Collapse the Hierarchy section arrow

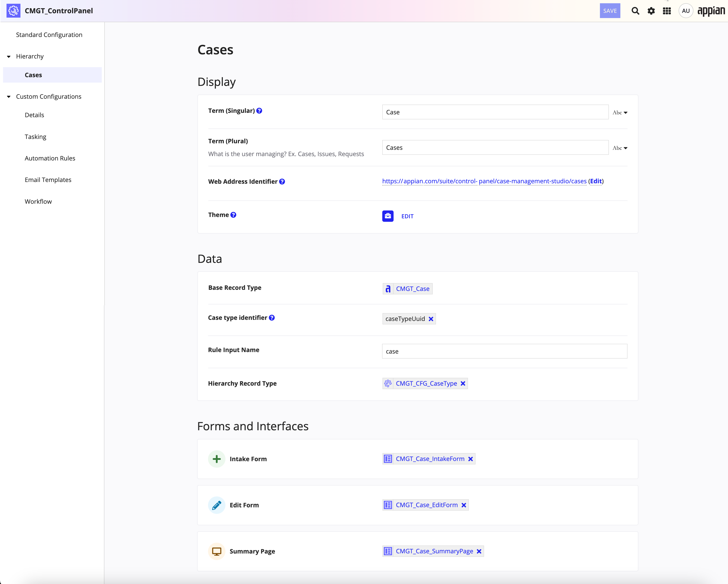pyautogui.click(x=9, y=56)
